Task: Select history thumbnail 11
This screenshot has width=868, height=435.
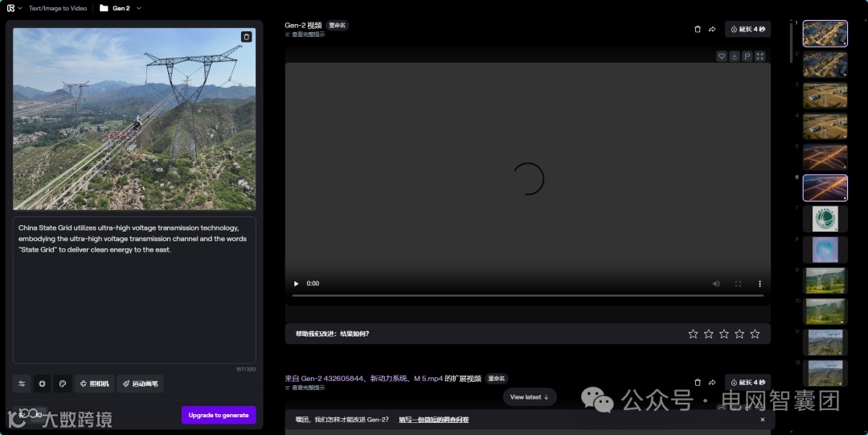Action: pyautogui.click(x=825, y=342)
